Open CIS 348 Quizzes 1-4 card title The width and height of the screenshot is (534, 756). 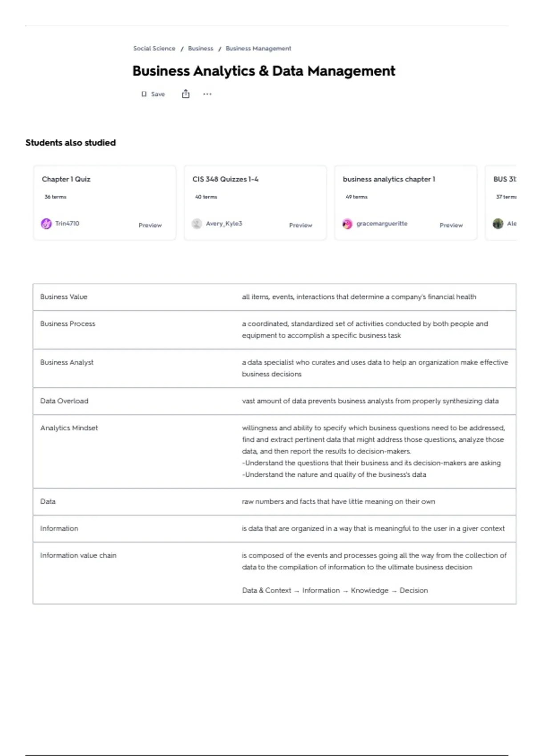tap(225, 179)
